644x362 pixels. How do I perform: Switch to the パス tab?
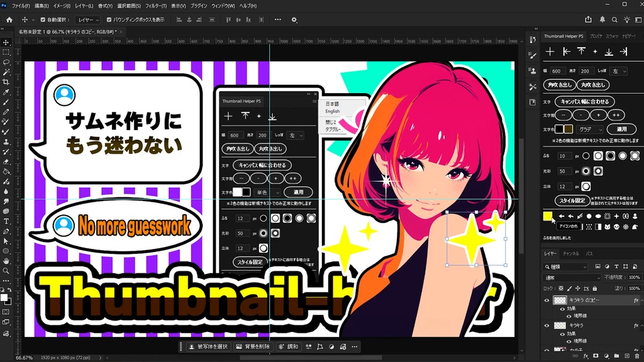click(589, 254)
